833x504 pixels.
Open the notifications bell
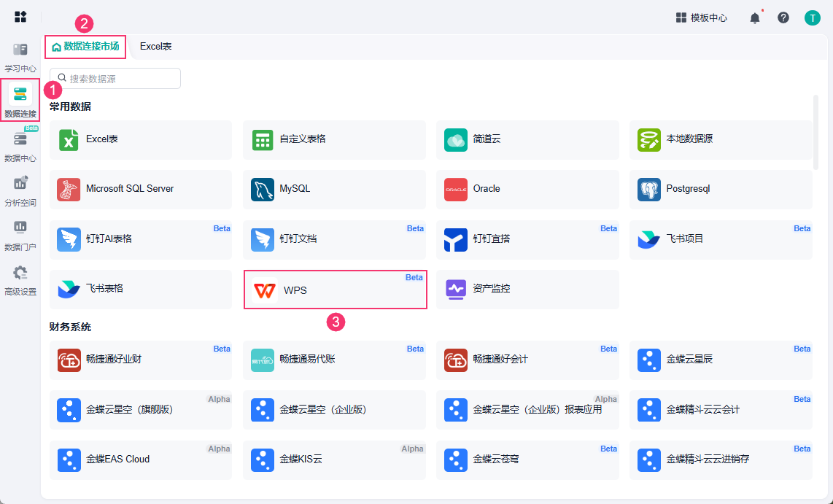pyautogui.click(x=754, y=18)
